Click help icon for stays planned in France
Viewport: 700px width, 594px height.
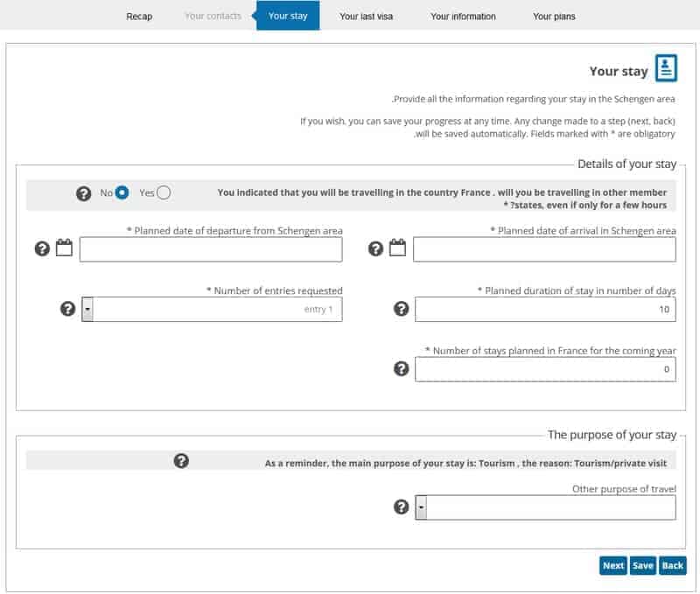(x=402, y=369)
